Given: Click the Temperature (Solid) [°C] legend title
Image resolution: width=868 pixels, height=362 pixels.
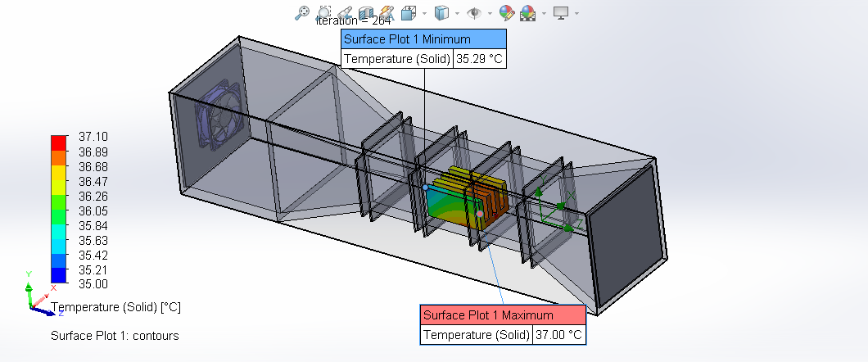Looking at the screenshot, I should (x=115, y=307).
